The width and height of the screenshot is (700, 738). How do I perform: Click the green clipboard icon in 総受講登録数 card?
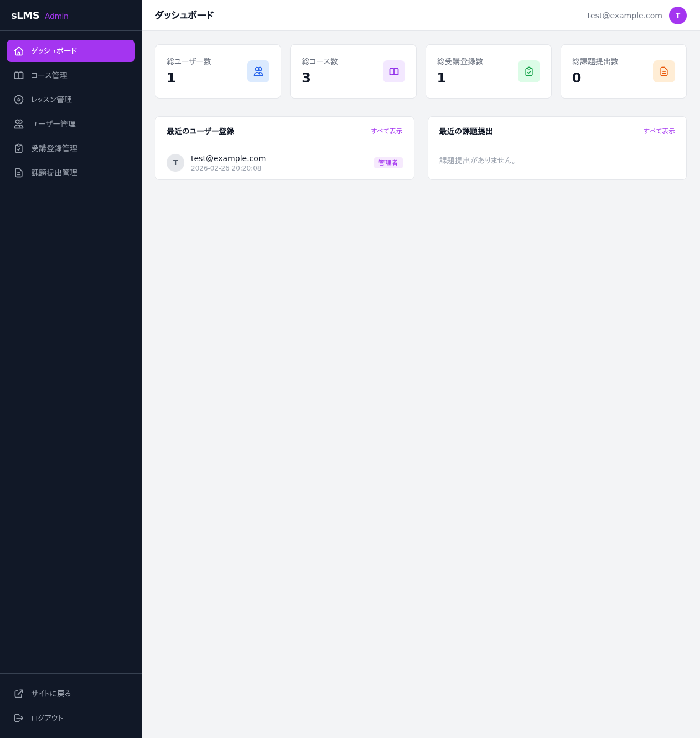529,71
